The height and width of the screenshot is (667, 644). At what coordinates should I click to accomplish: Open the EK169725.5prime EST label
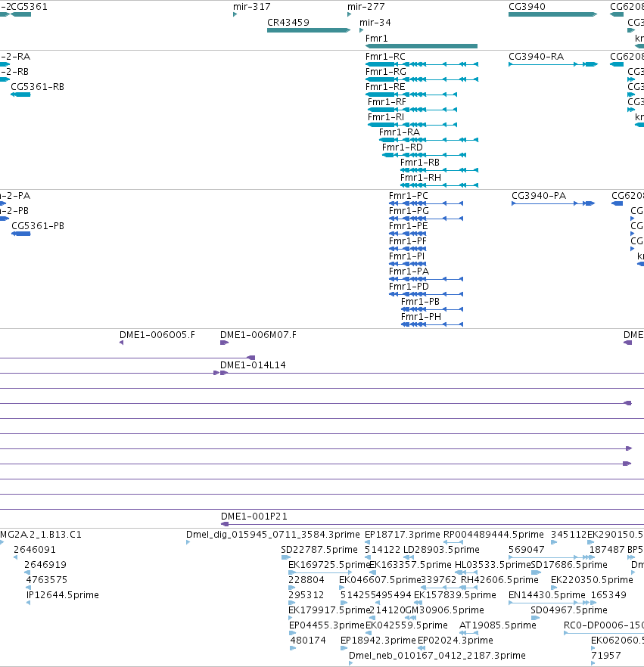click(x=329, y=564)
